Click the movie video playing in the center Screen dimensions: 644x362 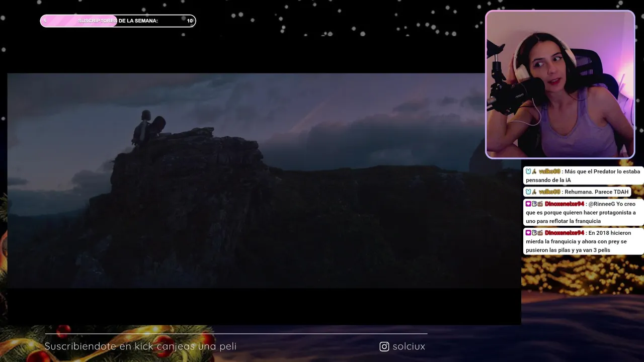tap(264, 180)
